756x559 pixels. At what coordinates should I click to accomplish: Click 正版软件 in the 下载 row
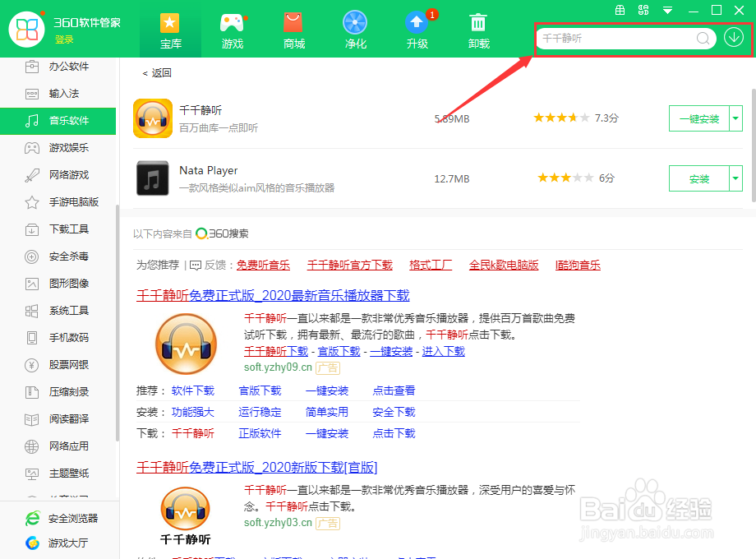tap(260, 433)
